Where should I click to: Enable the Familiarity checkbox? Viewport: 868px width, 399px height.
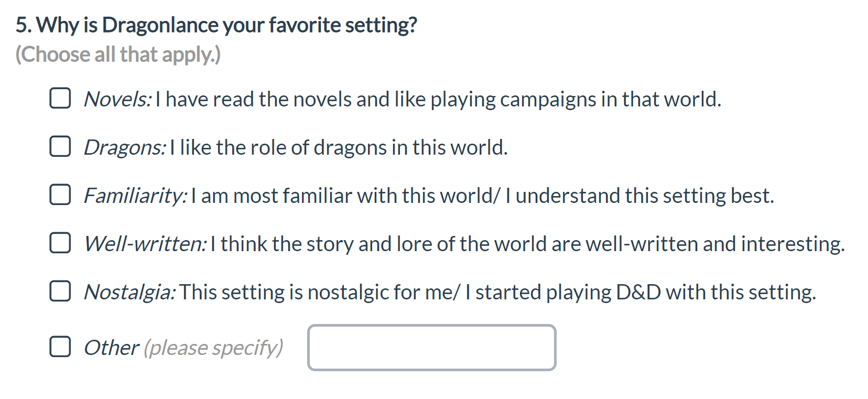[x=60, y=195]
